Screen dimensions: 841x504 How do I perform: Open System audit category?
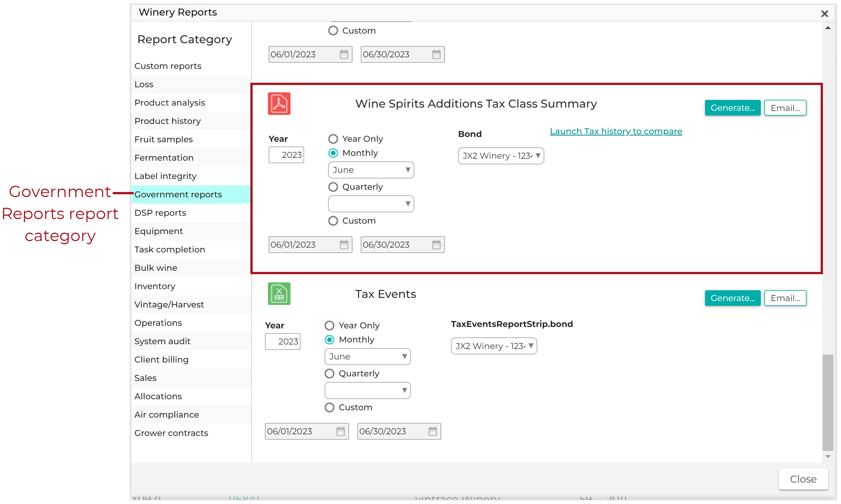(x=191, y=341)
